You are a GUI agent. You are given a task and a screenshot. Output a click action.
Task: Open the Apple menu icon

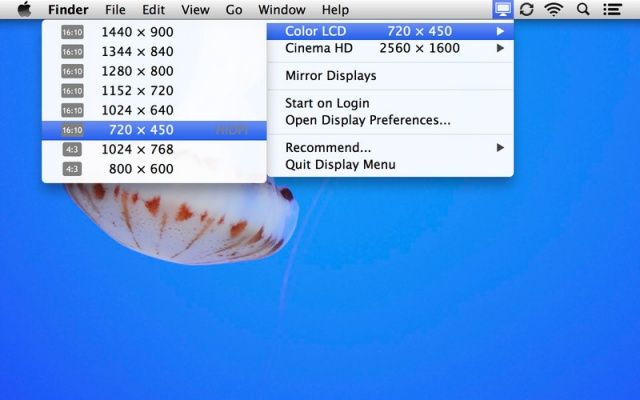click(24, 10)
